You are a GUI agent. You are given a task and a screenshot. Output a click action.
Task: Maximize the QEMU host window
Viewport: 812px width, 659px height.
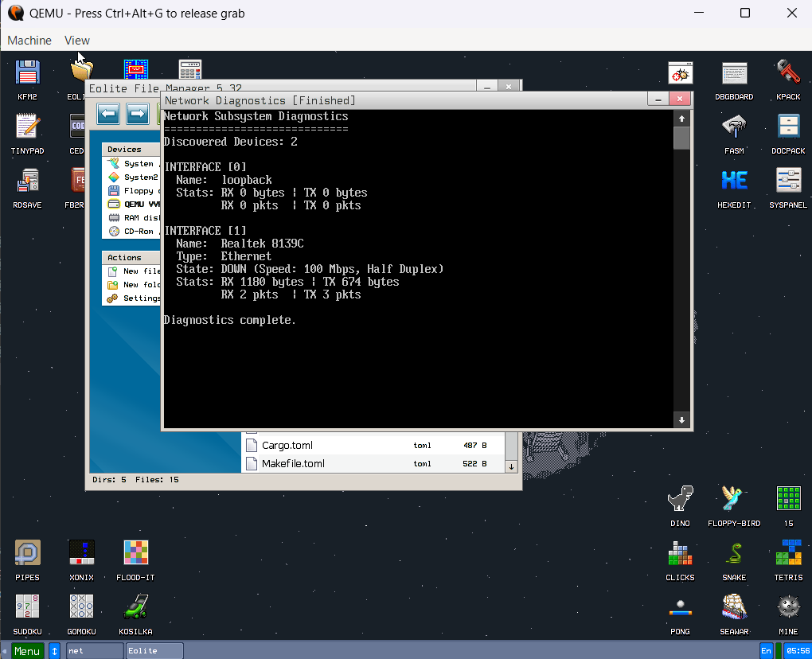[744, 13]
